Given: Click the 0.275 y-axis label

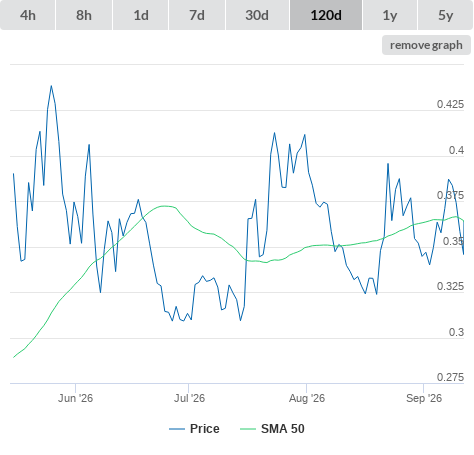Looking at the screenshot, I should [450, 377].
